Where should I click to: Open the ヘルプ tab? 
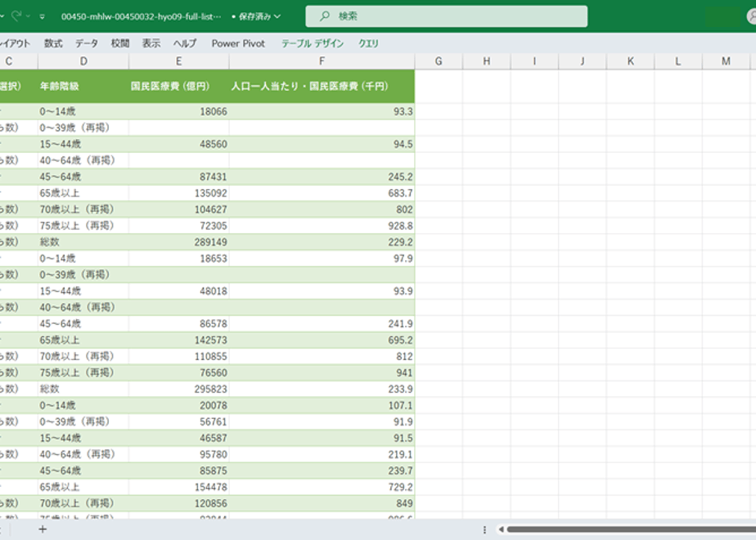[x=185, y=43]
